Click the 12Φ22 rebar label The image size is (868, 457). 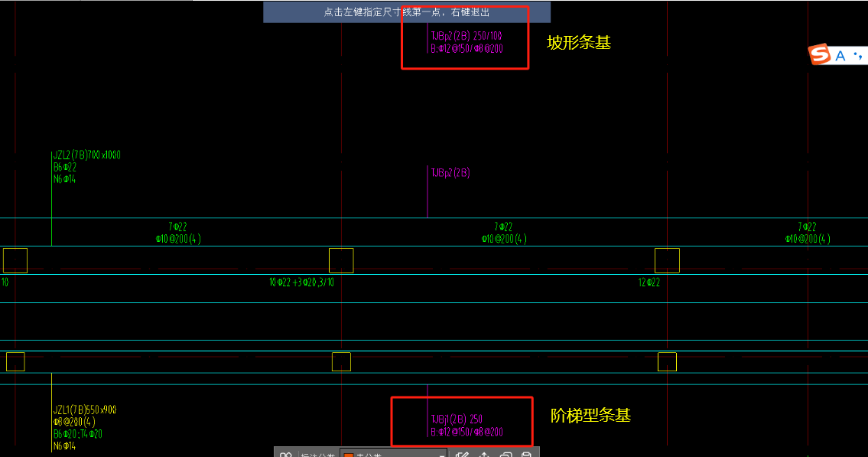coord(649,282)
